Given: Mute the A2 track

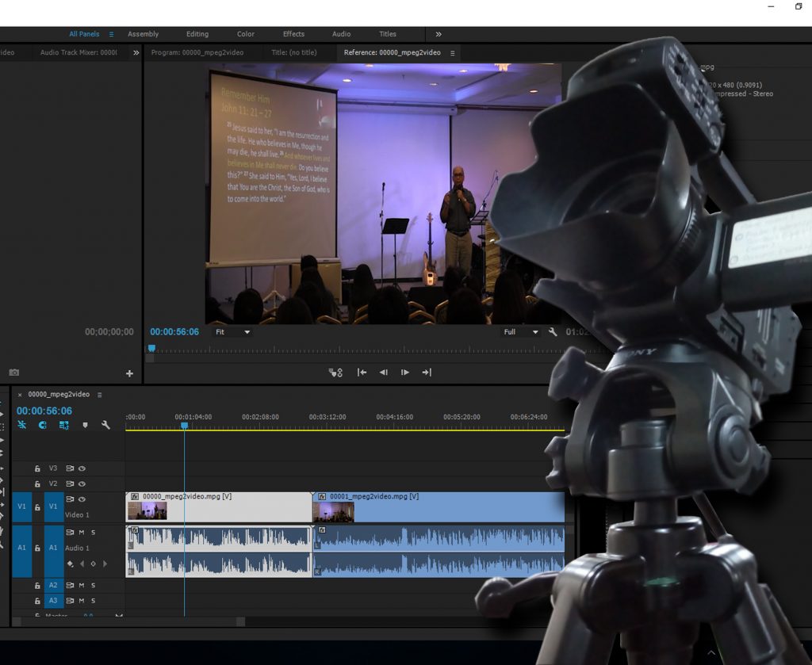Looking at the screenshot, I should (x=82, y=585).
